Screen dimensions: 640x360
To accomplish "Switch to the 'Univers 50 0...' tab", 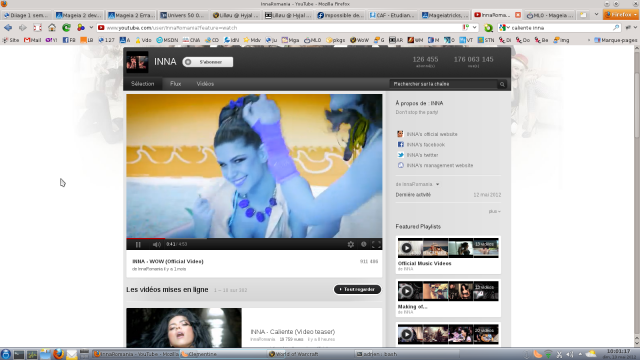I will (x=183, y=15).
